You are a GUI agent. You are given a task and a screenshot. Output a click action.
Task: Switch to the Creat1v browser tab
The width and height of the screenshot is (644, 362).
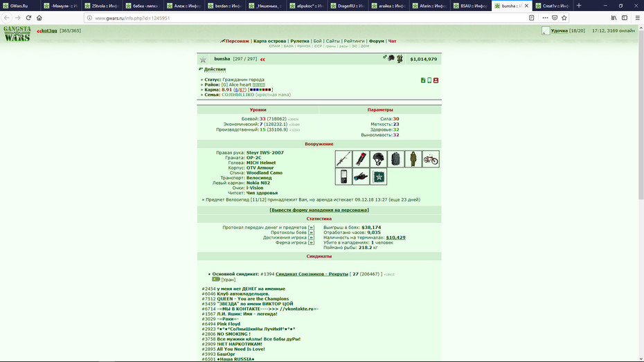tap(553, 6)
